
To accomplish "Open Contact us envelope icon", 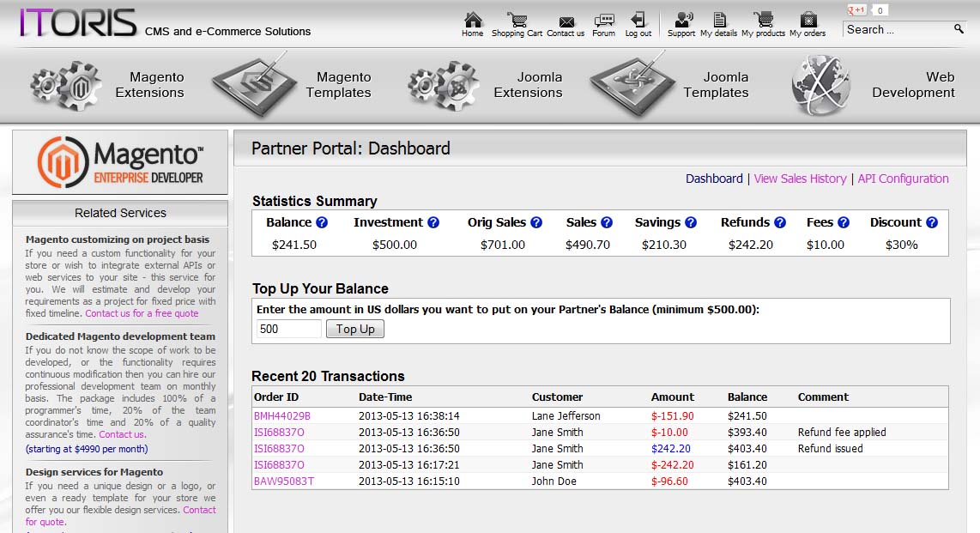I will point(566,21).
